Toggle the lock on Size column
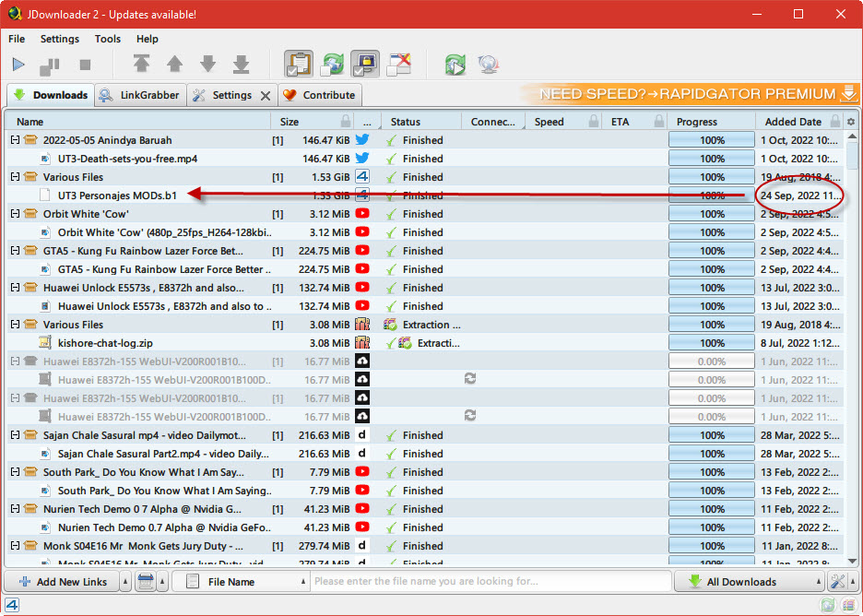Viewport: 863px width, 616px height. click(346, 121)
